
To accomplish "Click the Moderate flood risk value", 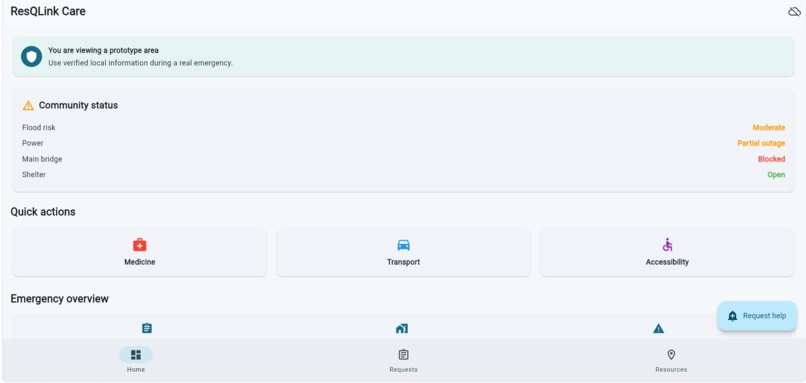I will click(769, 127).
